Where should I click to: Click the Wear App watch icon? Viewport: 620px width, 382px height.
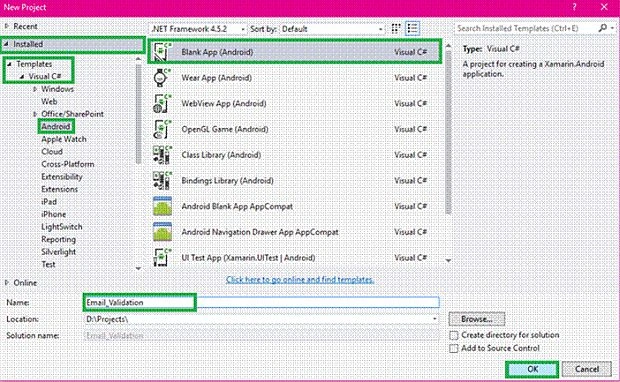coord(162,78)
